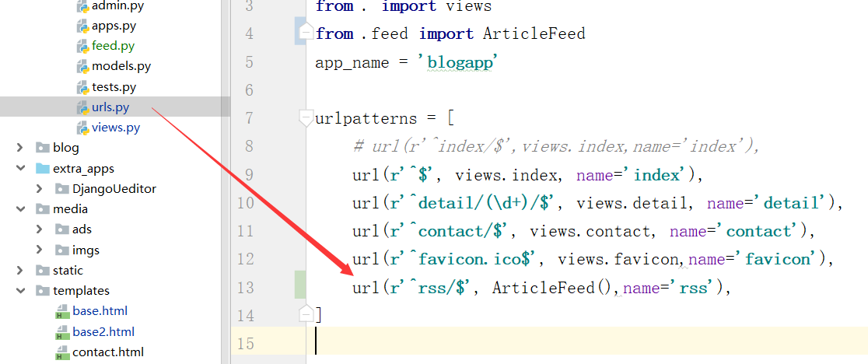Click the Python file icon of urls.py

pos(82,107)
